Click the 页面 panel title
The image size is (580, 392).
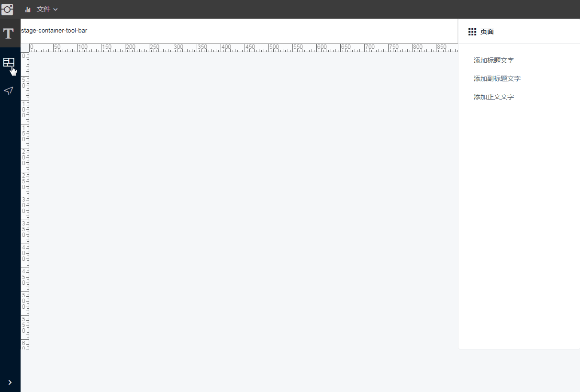point(487,32)
